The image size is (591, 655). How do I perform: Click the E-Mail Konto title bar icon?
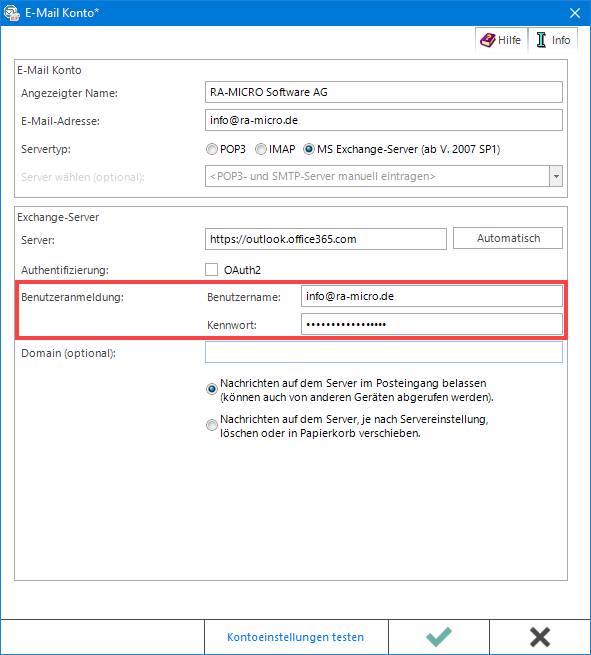point(12,13)
